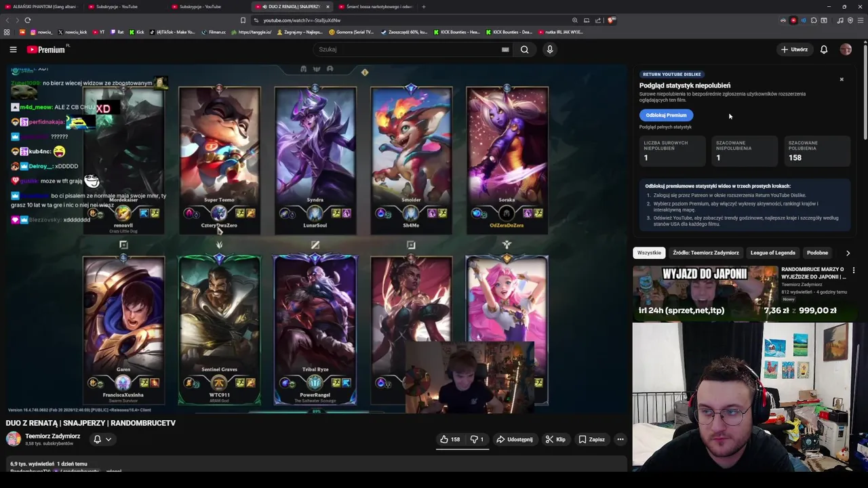Go back with the browser arrow

tap(7, 20)
